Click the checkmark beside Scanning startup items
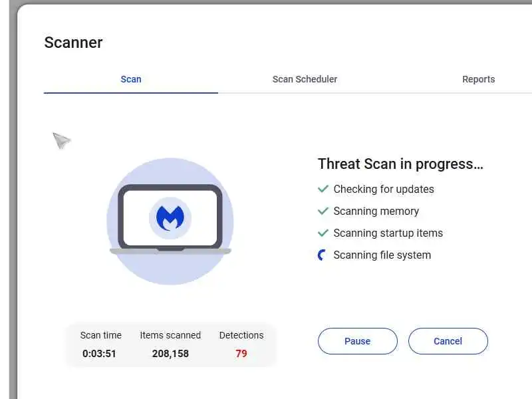Image resolution: width=532 pixels, height=399 pixels. pyautogui.click(x=323, y=233)
